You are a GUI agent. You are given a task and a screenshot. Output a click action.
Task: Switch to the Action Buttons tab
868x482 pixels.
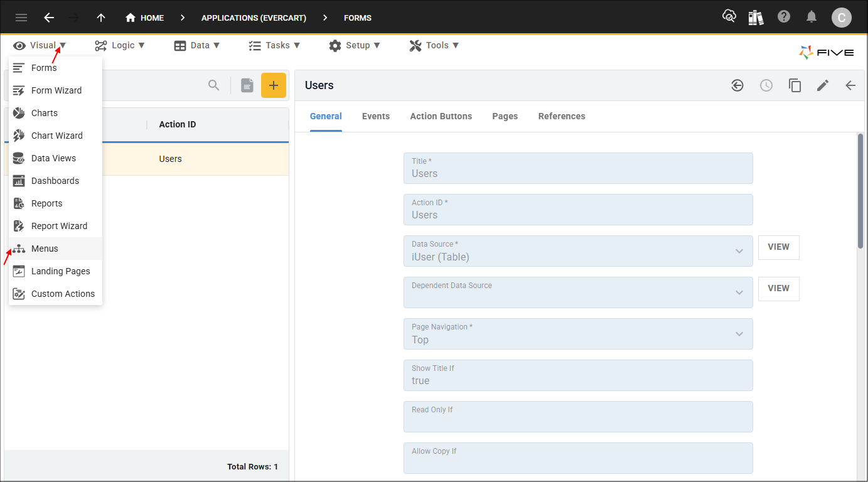(441, 116)
